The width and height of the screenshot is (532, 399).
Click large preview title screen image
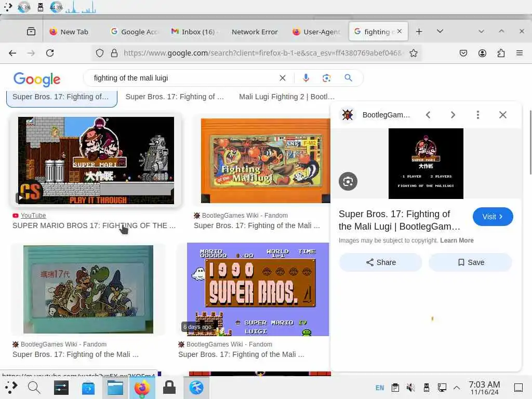click(426, 164)
